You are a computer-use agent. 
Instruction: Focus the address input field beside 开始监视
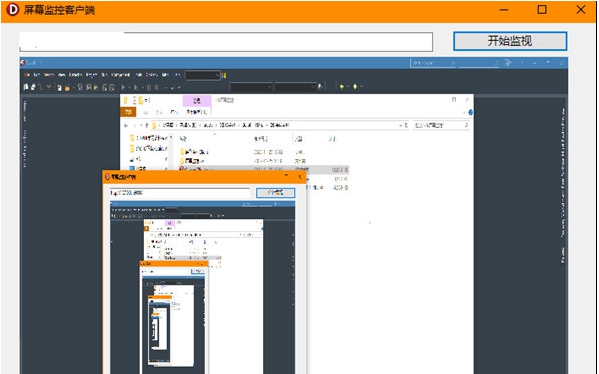click(x=226, y=42)
